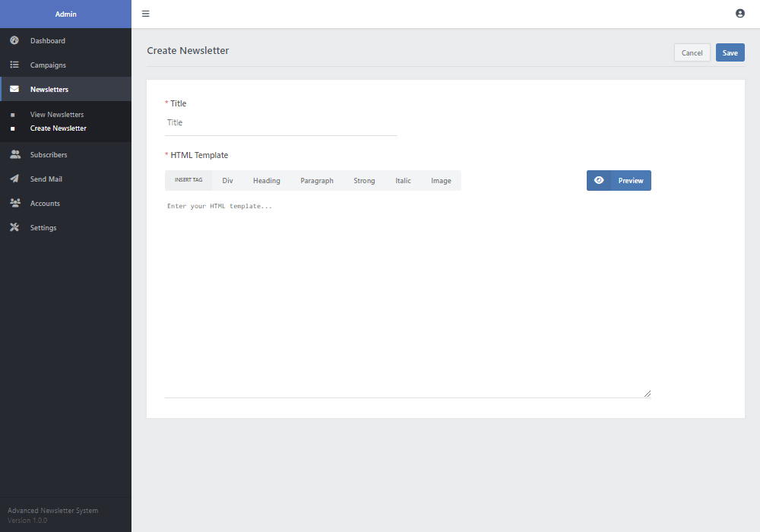The width and height of the screenshot is (760, 532).
Task: Click the Preview button label
Action: point(631,180)
